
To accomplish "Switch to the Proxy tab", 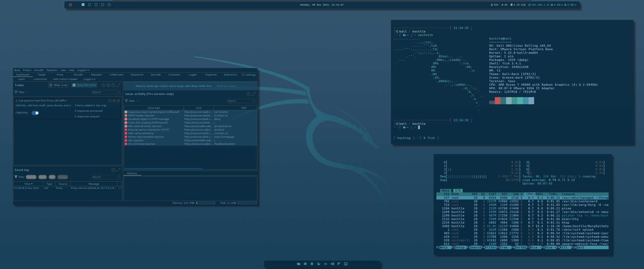I will tap(60, 75).
